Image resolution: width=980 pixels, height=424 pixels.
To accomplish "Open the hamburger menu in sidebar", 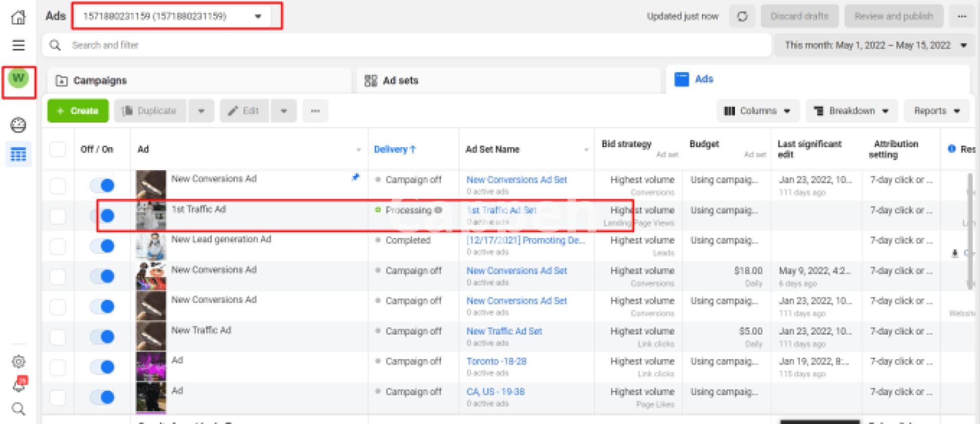I will coord(18,45).
